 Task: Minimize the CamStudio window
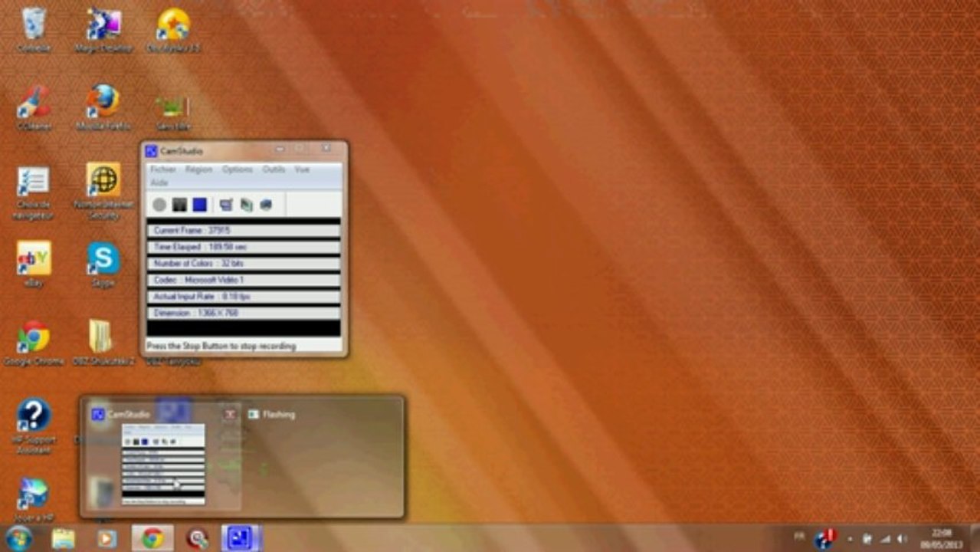point(280,149)
